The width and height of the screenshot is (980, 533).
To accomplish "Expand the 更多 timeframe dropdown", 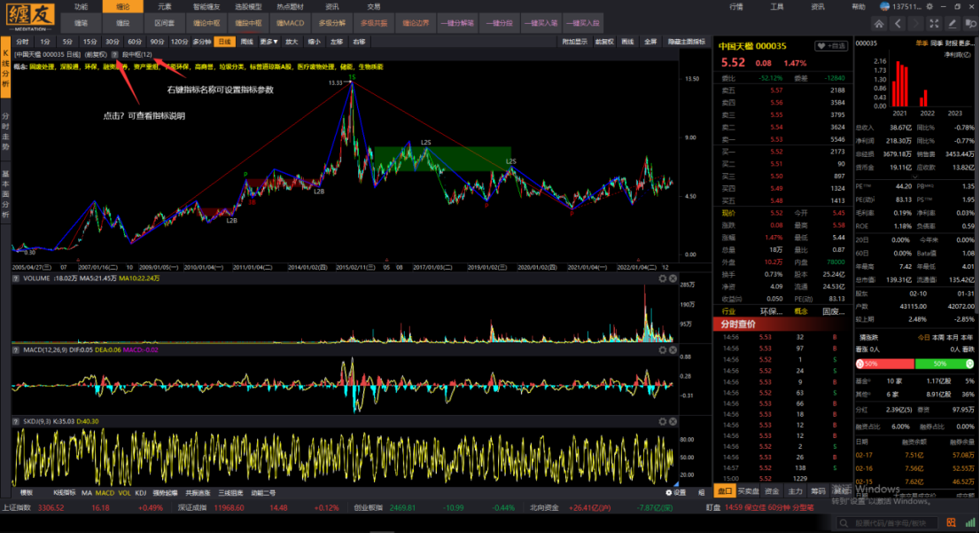I will (268, 42).
